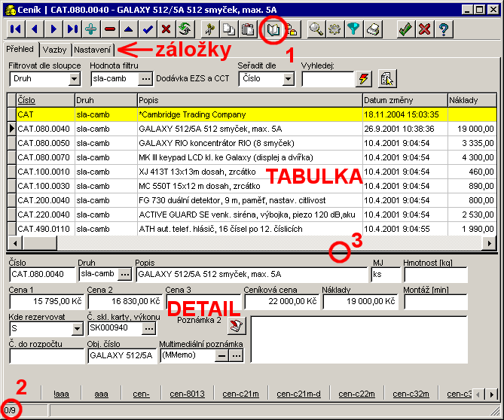Screen dimensions: 504x420
Task: Switch to the Vazby tab
Action: [54, 50]
